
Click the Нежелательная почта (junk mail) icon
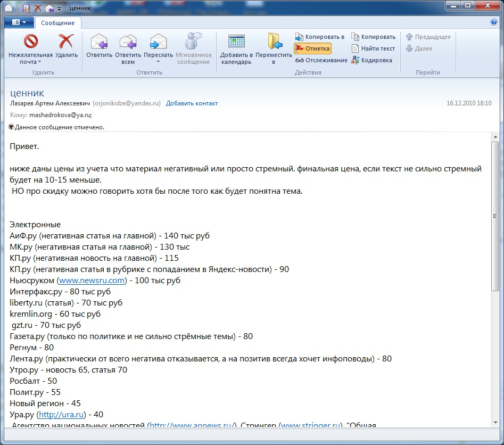click(30, 42)
